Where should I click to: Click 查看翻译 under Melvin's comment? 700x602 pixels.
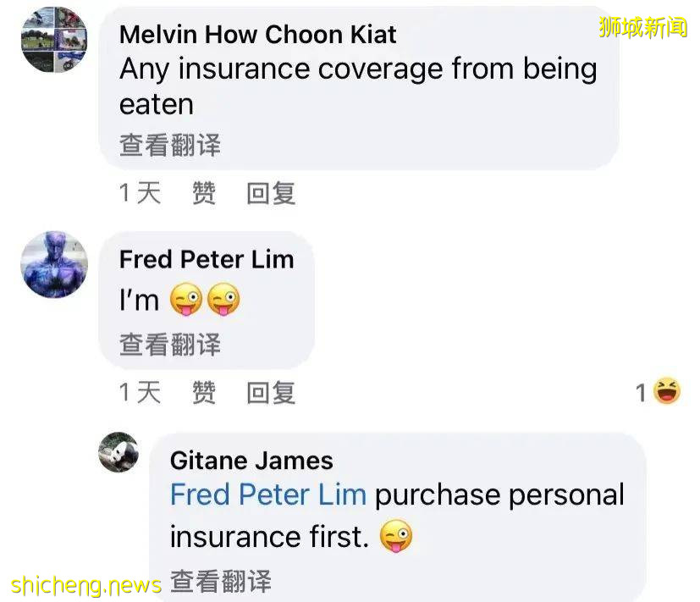click(x=170, y=145)
